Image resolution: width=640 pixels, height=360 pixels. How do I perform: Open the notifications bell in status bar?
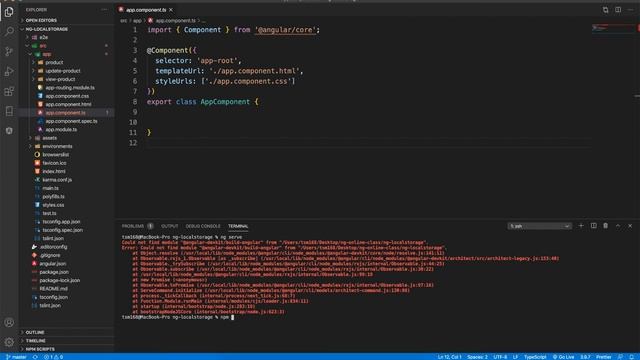(x=632, y=357)
